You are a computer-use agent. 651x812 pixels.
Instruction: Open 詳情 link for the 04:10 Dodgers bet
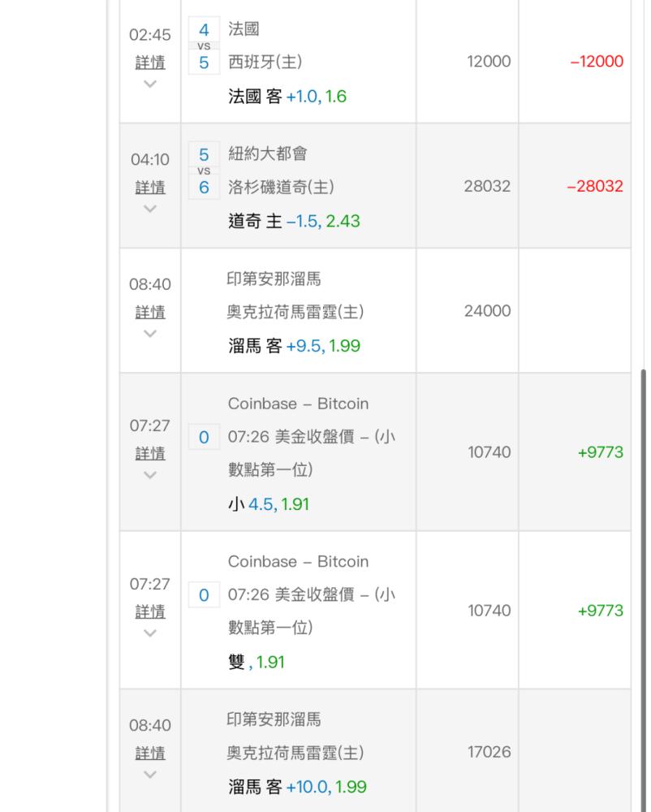click(150, 188)
